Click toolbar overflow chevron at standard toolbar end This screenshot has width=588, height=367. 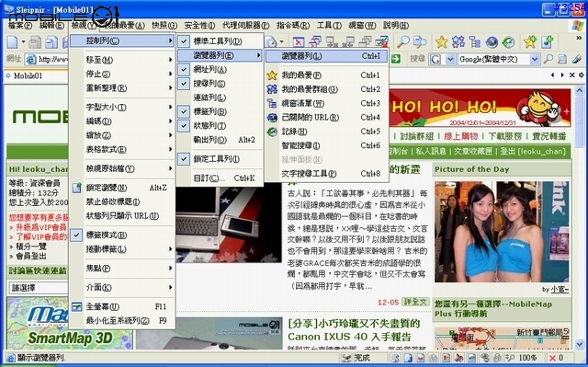tap(578, 39)
